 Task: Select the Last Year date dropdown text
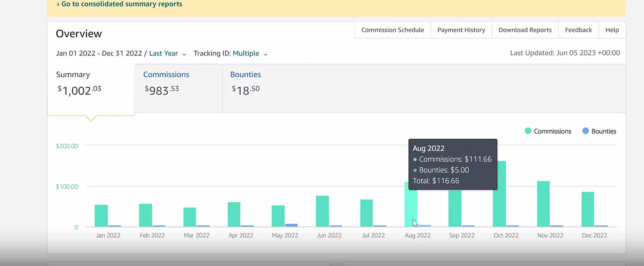pos(164,53)
